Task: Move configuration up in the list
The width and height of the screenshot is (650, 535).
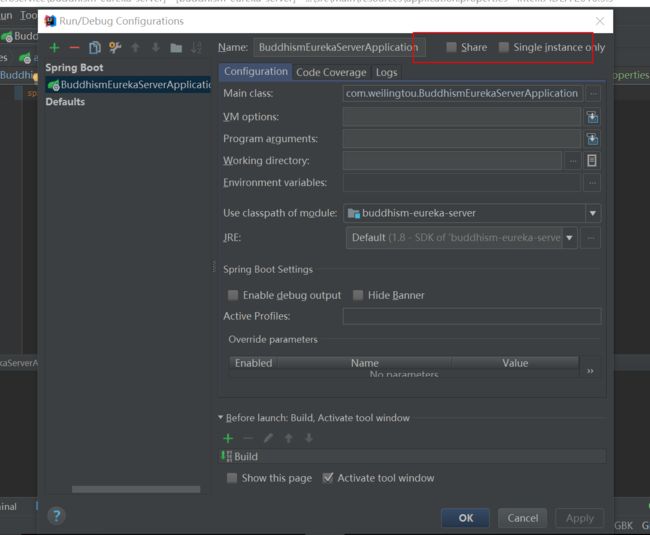Action: 135,48
